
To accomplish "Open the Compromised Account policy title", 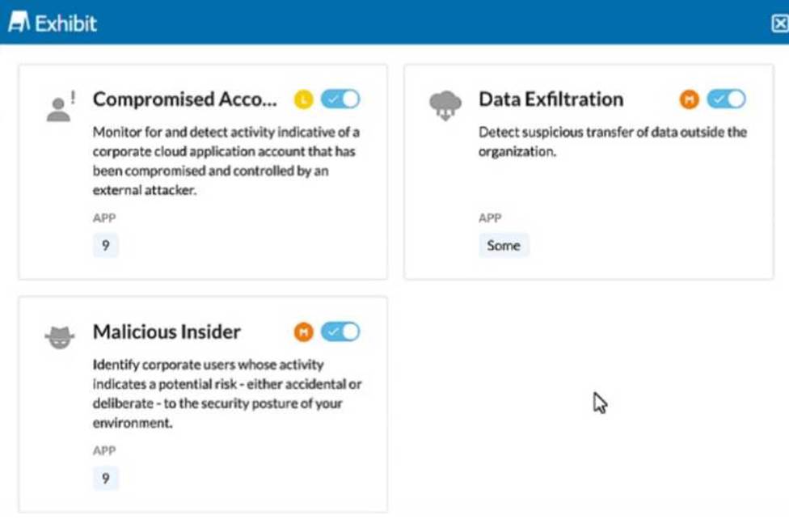I will pos(184,99).
